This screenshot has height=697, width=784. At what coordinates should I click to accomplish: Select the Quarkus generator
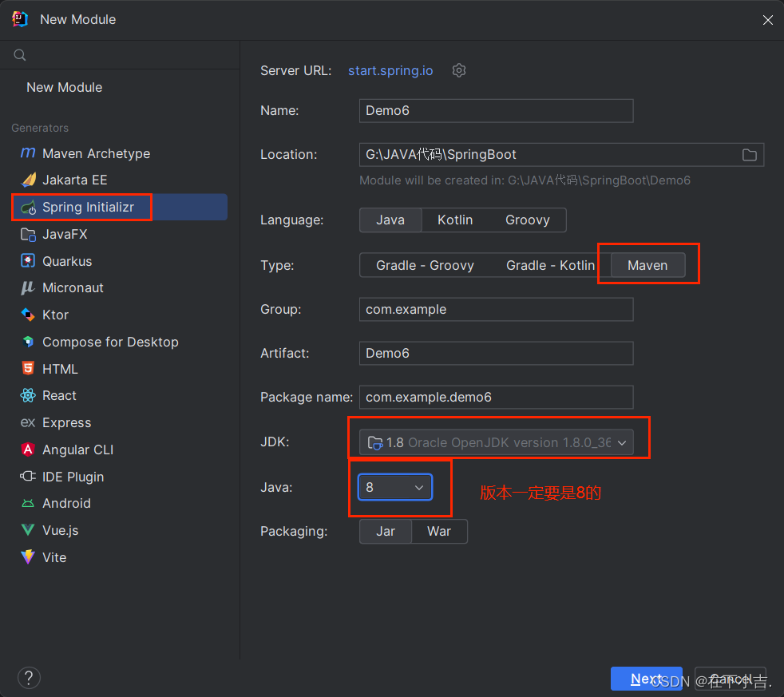[x=120, y=261]
